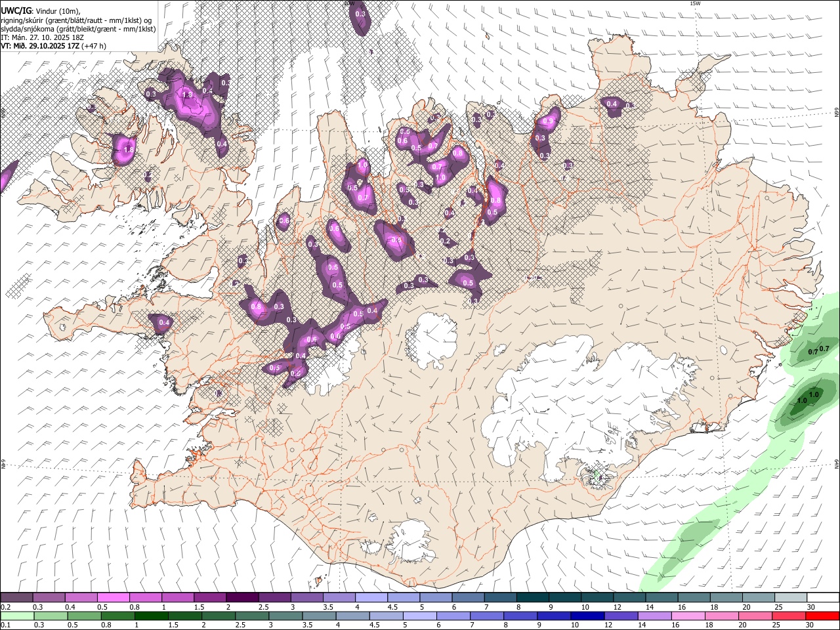Image resolution: width=840 pixels, height=630 pixels.
Task: Click the 'VT: Mið. 29.10.2025 17Z' valid time
Action: point(40,46)
